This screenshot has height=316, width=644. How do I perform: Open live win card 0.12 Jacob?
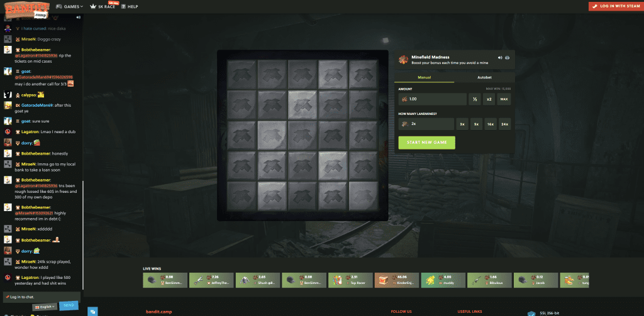point(536,280)
